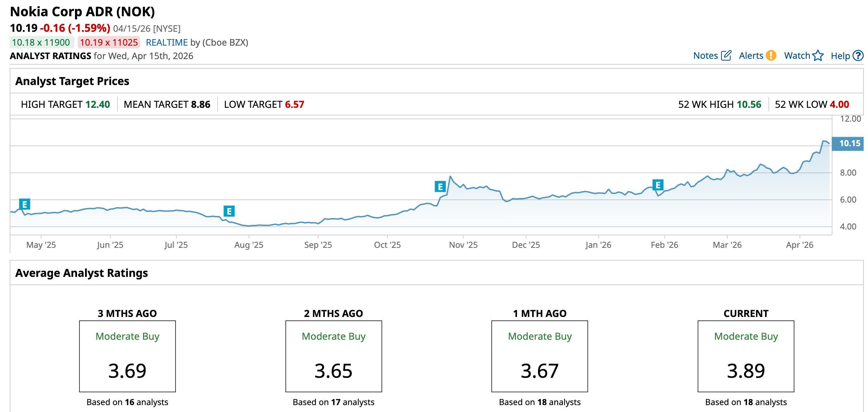Open the Alerts link

pos(751,56)
